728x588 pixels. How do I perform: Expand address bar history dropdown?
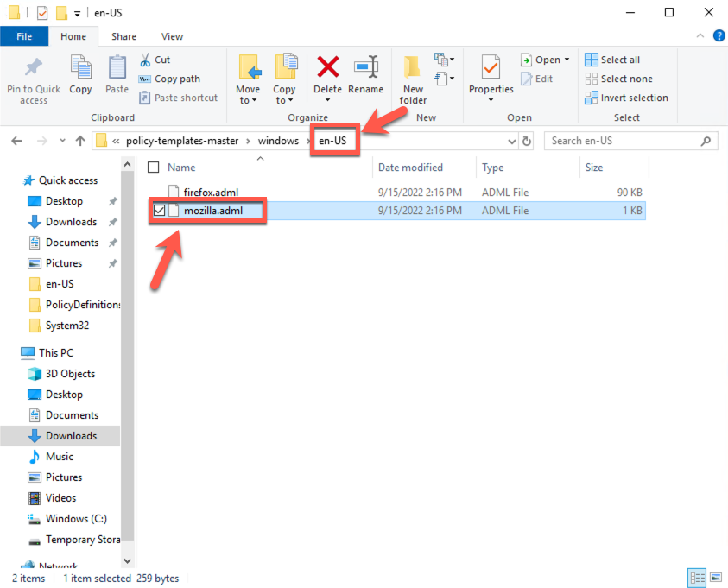click(x=511, y=141)
